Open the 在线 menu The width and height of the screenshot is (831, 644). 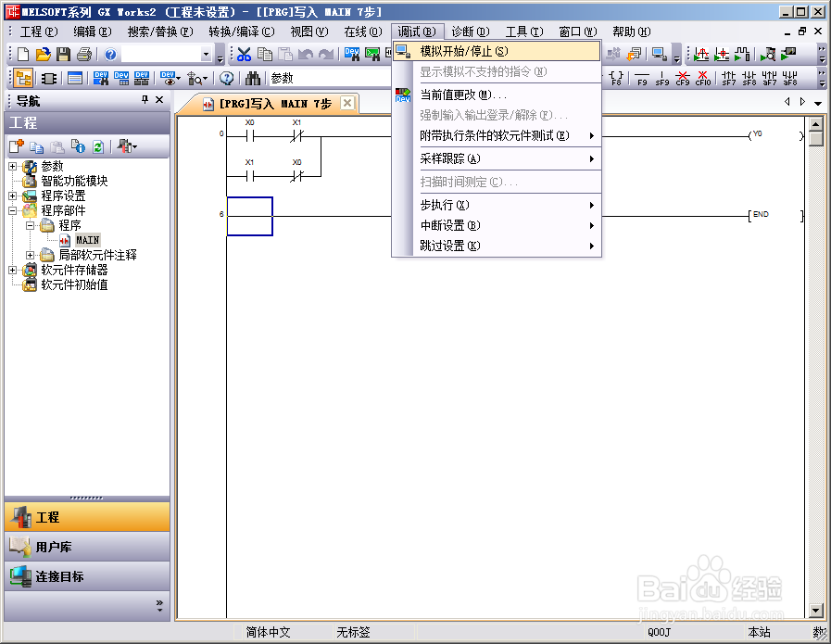tap(362, 32)
